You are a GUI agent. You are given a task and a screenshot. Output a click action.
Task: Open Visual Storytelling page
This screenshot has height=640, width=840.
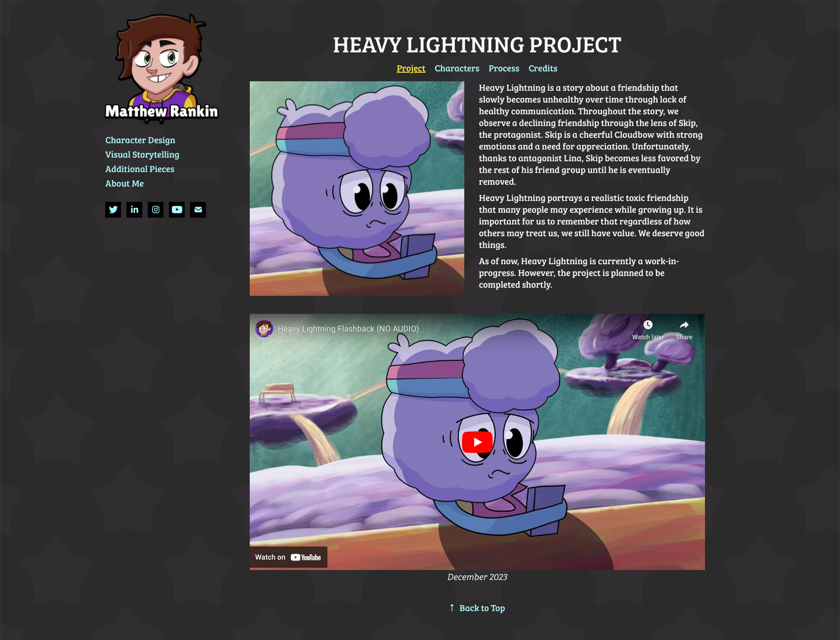[142, 154]
